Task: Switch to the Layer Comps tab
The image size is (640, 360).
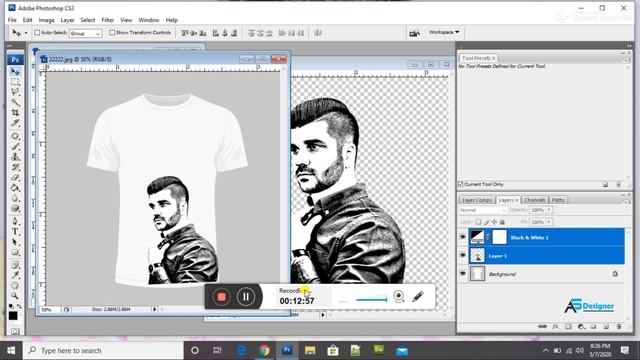Action: click(x=476, y=200)
